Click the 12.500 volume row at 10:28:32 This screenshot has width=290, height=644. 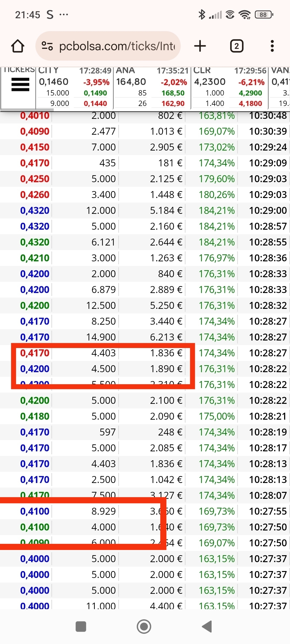click(x=145, y=305)
